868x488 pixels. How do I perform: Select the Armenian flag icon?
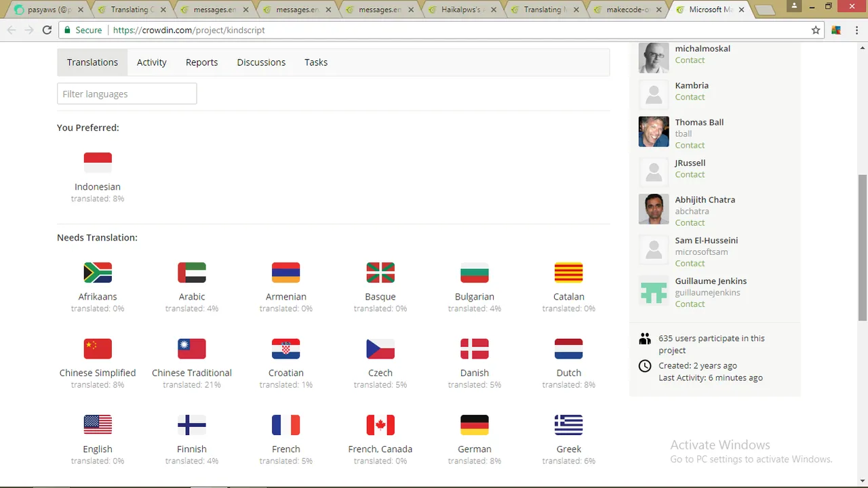click(x=285, y=272)
